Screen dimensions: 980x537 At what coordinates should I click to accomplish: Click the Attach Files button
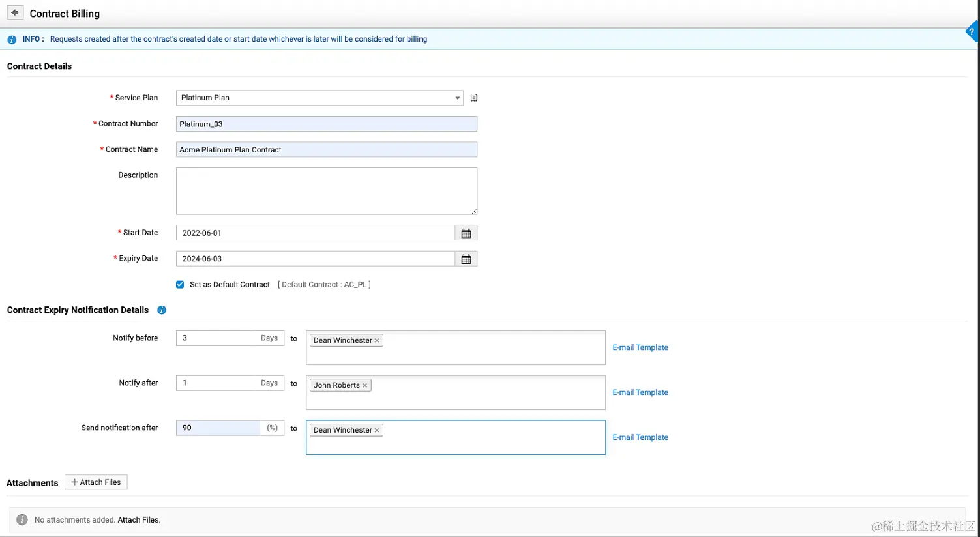(x=96, y=482)
